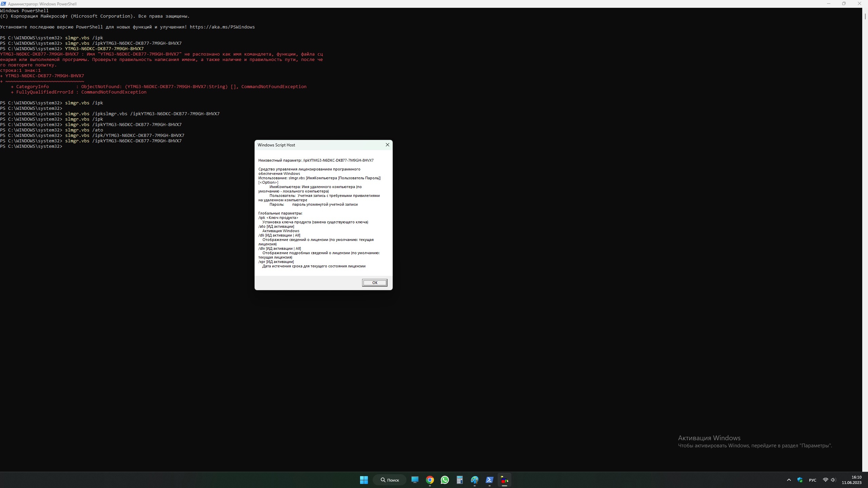The height and width of the screenshot is (488, 868).
Task: Switch the РУС input language indicator
Action: point(812,480)
